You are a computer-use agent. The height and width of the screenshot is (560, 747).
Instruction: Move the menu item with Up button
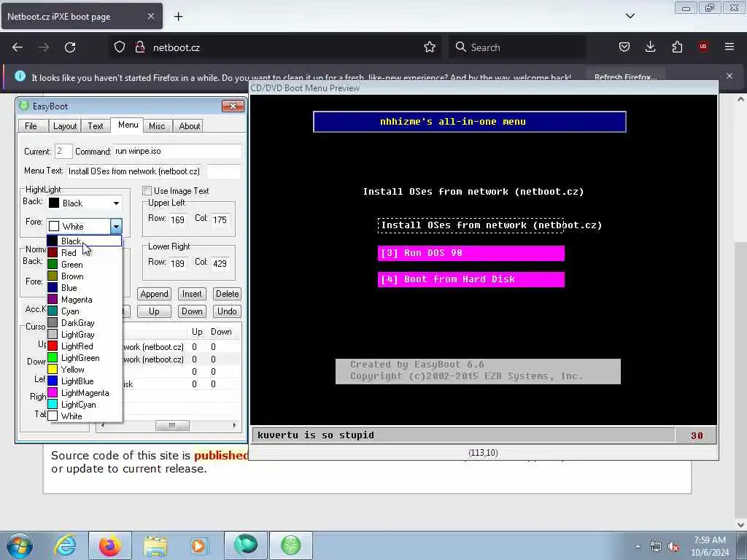point(154,311)
